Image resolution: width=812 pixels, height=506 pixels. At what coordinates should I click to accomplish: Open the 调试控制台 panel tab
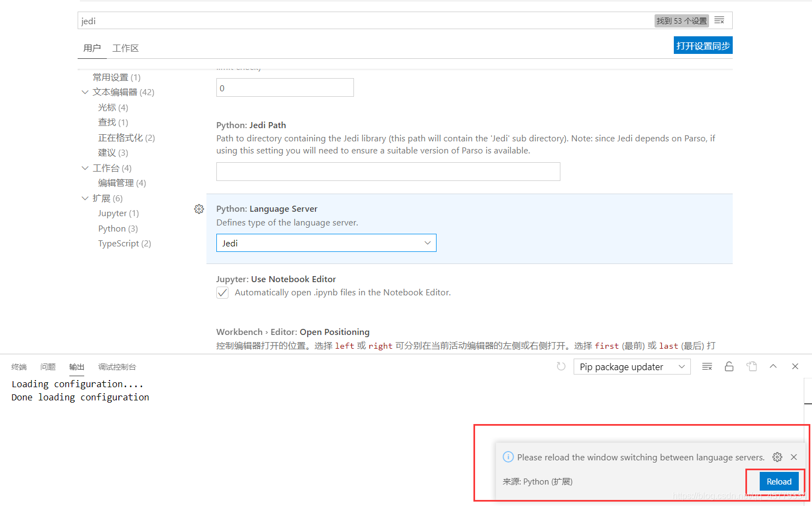tap(117, 367)
